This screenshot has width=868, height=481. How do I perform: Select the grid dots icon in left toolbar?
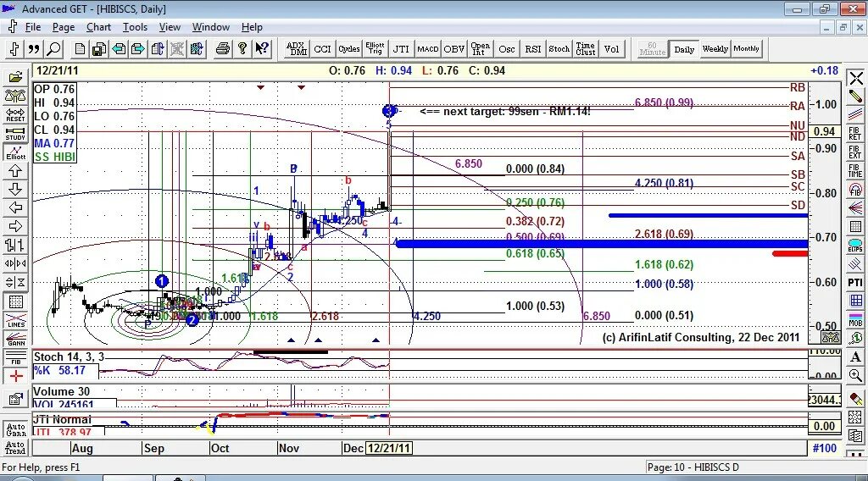coord(15,301)
